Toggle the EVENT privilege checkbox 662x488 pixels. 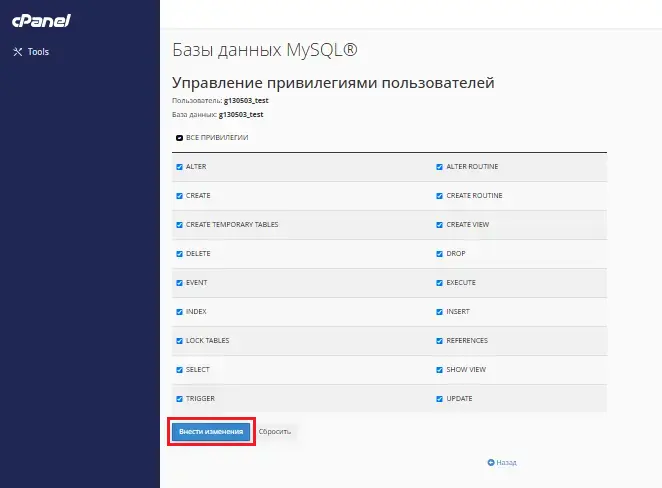click(x=179, y=282)
